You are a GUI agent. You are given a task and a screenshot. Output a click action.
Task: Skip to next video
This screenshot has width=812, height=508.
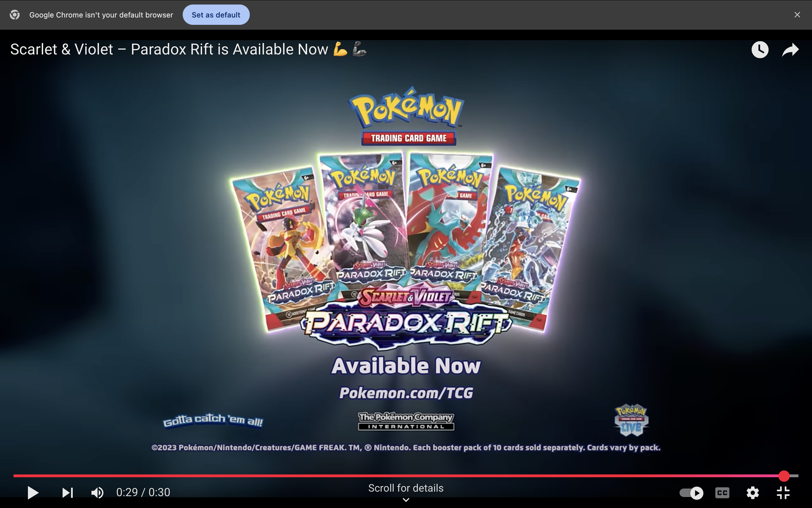pyautogui.click(x=67, y=492)
